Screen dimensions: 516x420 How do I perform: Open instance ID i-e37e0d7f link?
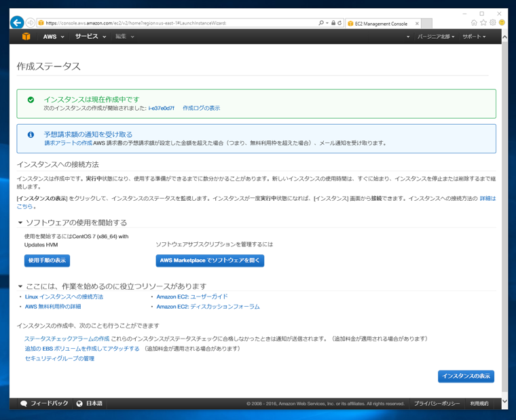tap(162, 108)
